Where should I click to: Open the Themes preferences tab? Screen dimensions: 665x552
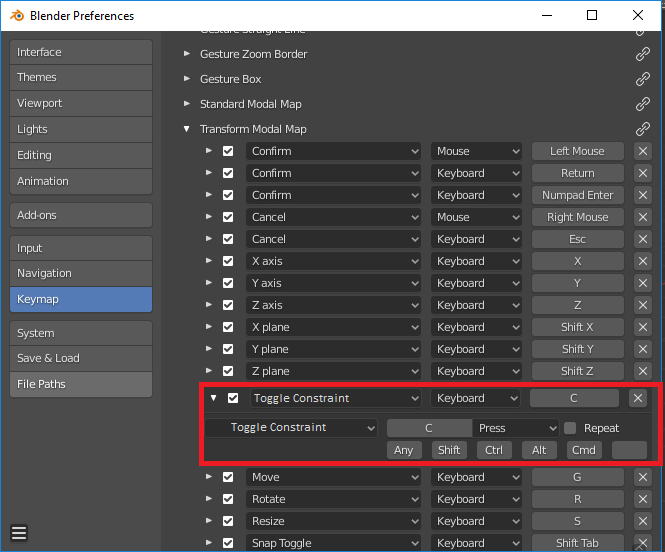tap(81, 78)
